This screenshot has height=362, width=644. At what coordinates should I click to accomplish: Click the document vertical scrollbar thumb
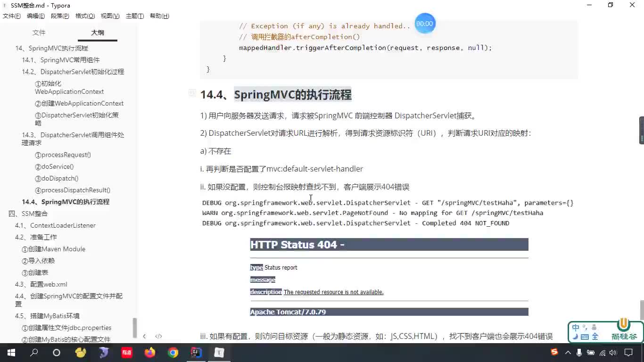[641, 310]
